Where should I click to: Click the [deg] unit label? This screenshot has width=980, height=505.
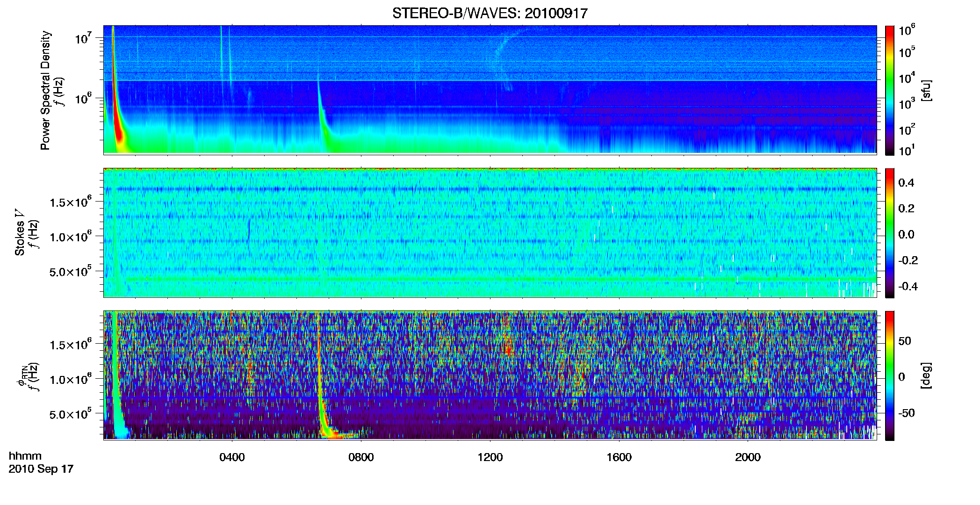tap(925, 375)
